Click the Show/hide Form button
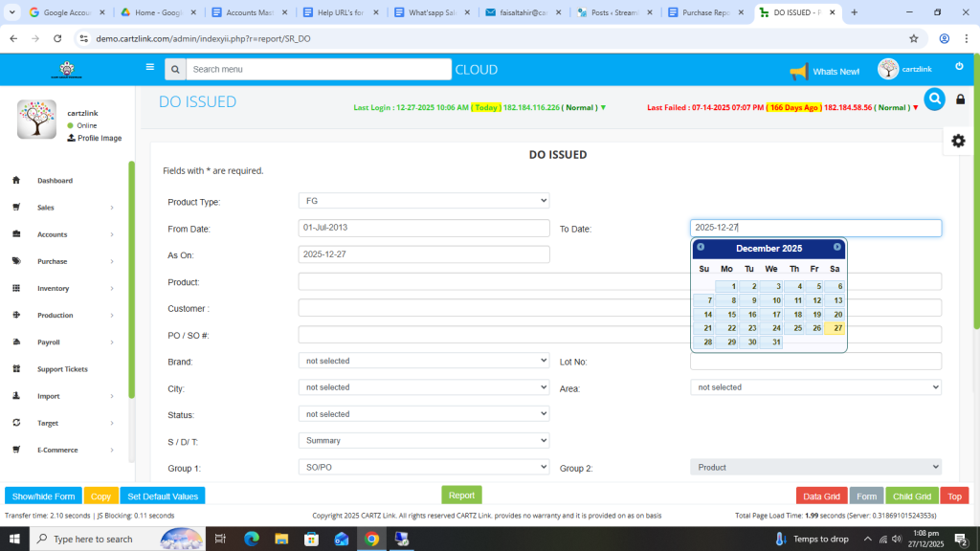 pyautogui.click(x=43, y=496)
